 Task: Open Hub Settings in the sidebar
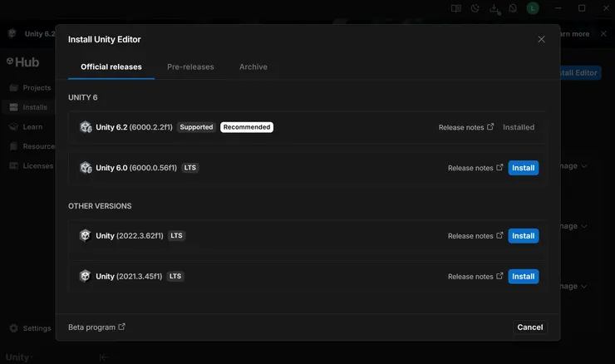tap(30, 328)
